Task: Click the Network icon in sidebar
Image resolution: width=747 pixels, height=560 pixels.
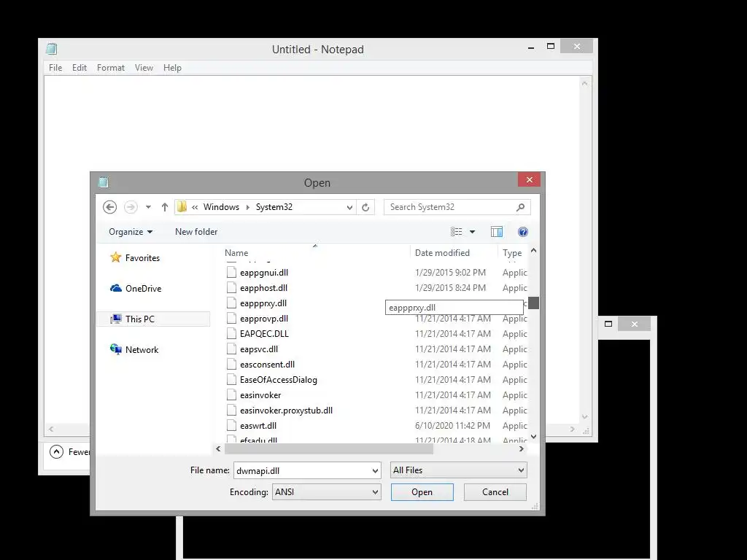Action: [116, 349]
